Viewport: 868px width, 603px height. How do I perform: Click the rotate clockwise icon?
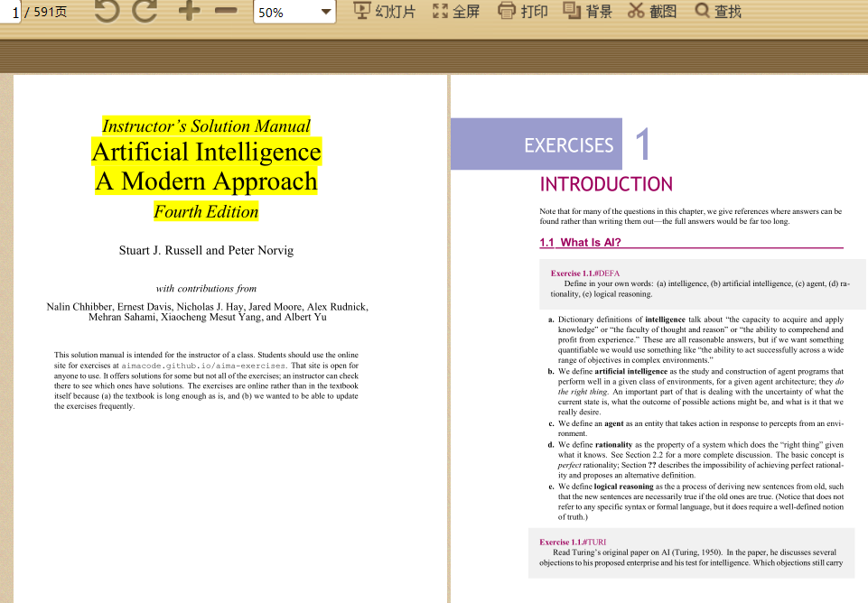point(145,11)
